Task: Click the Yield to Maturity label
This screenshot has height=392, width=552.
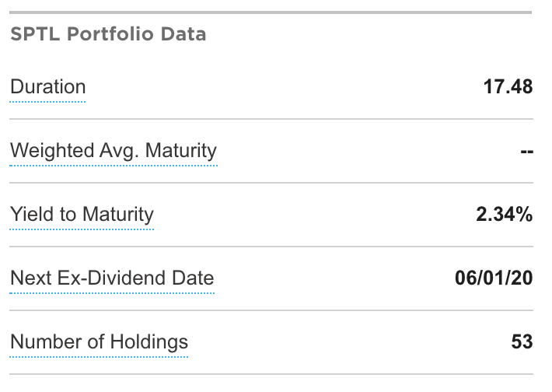Action: click(x=82, y=215)
